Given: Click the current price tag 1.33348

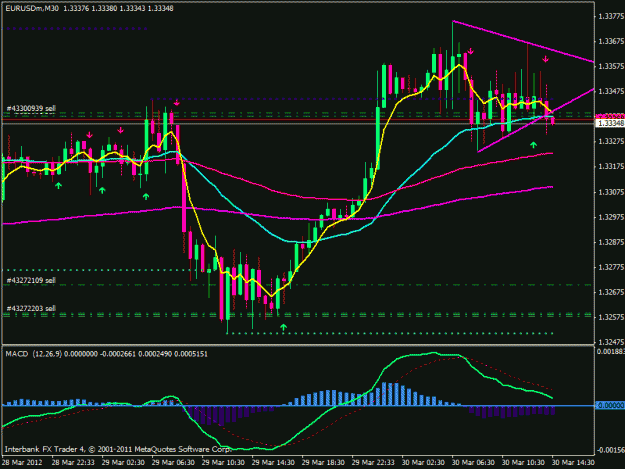Looking at the screenshot, I should coord(610,124).
